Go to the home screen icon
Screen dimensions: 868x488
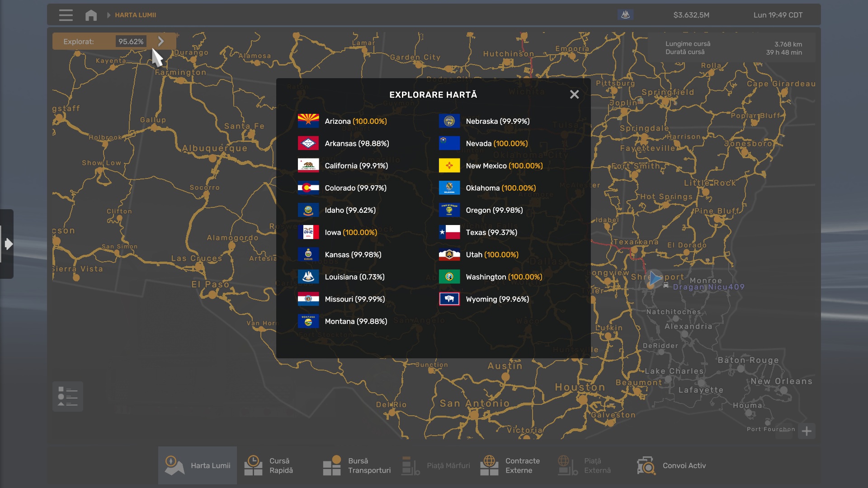(91, 15)
